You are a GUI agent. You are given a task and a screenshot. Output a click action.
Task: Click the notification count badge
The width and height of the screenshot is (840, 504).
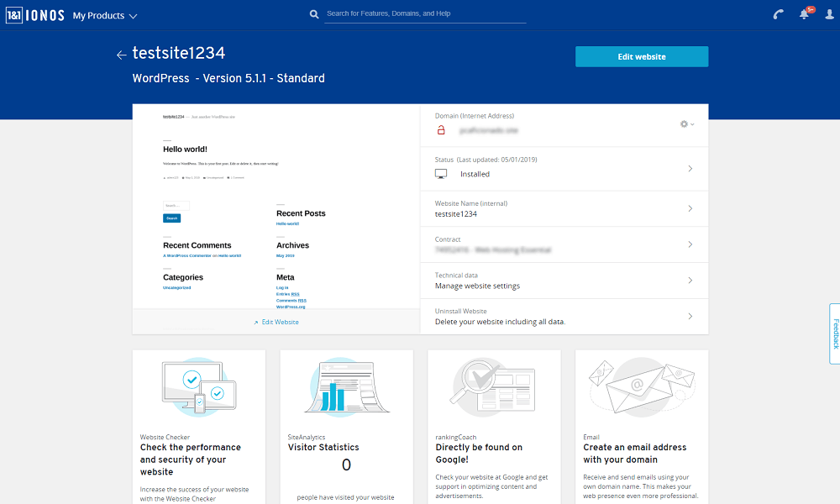point(811,9)
